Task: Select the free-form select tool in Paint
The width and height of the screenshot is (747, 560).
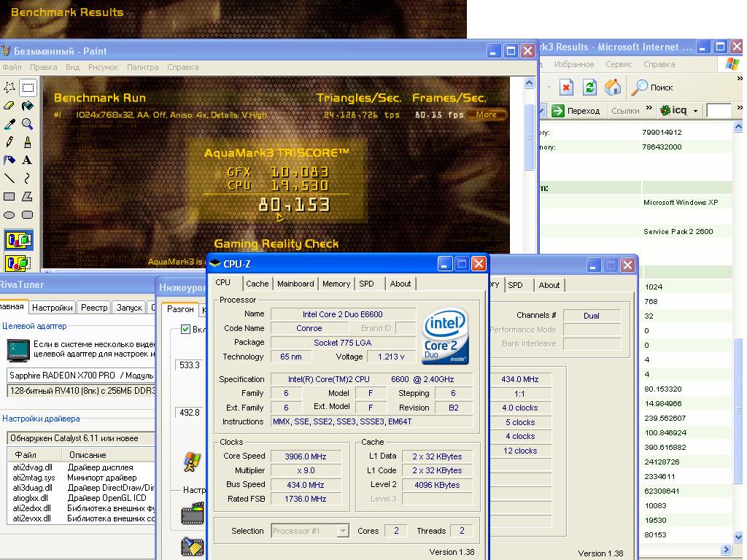Action: [9, 87]
